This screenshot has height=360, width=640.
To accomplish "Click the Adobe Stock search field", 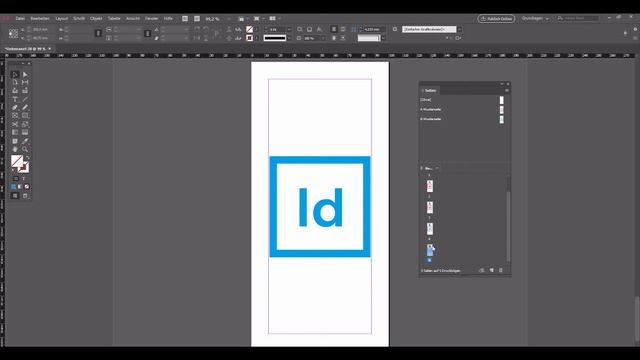I will pyautogui.click(x=578, y=18).
